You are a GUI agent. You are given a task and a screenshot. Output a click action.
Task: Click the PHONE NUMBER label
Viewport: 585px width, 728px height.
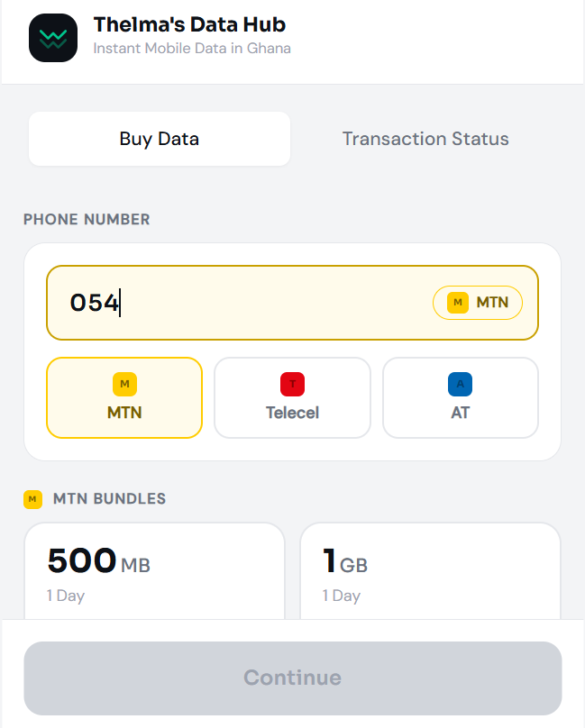pyautogui.click(x=87, y=219)
